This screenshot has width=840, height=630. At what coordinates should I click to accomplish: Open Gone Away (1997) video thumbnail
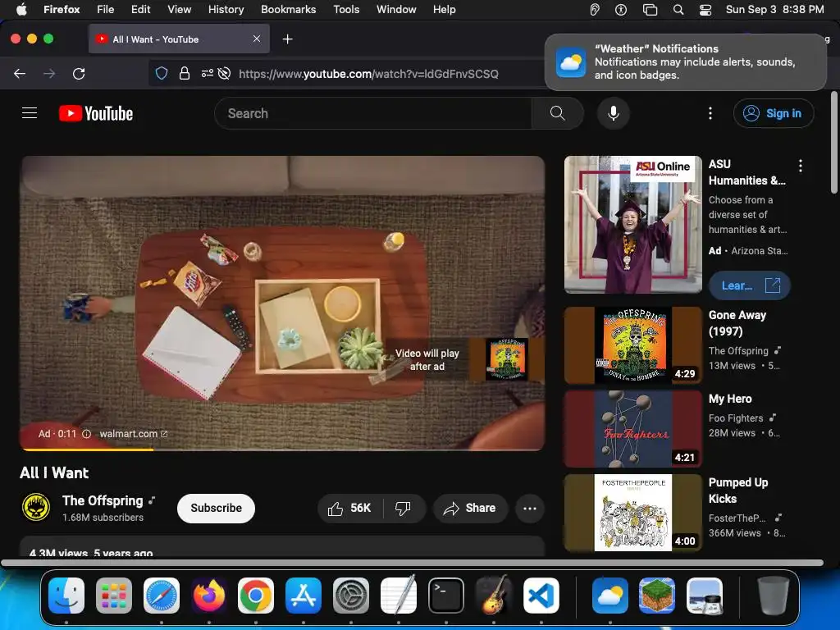click(632, 345)
